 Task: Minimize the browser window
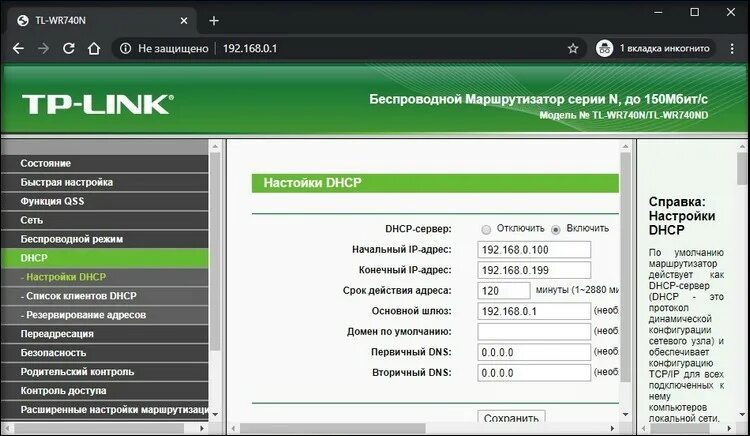pyautogui.click(x=659, y=12)
